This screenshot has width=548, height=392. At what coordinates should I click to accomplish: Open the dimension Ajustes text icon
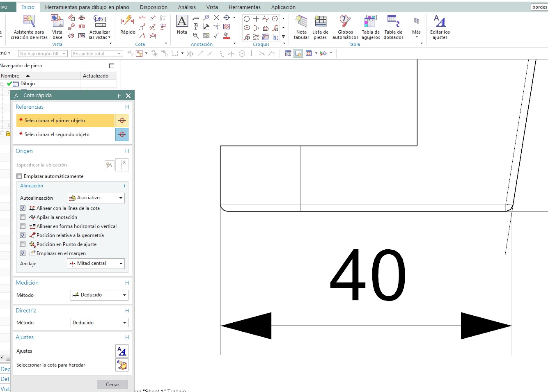[122, 351]
